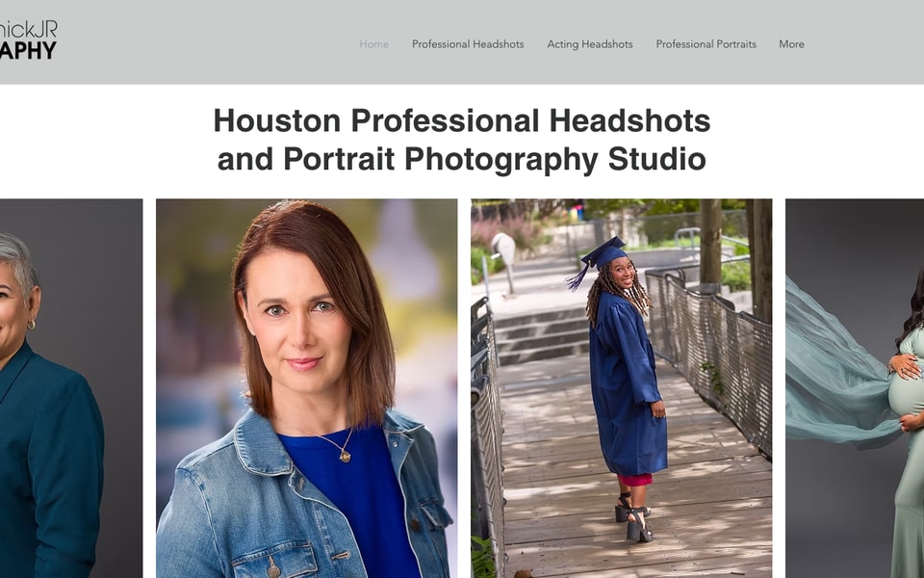Go to Professional Headshots page

pos(468,44)
